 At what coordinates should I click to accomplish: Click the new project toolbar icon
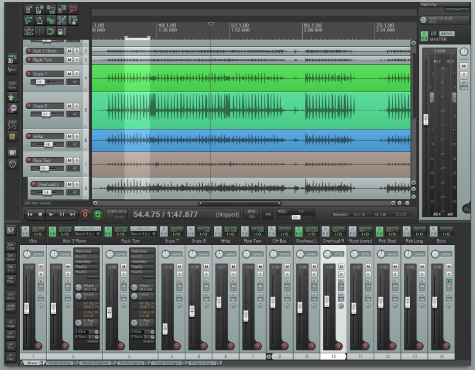pos(29,9)
